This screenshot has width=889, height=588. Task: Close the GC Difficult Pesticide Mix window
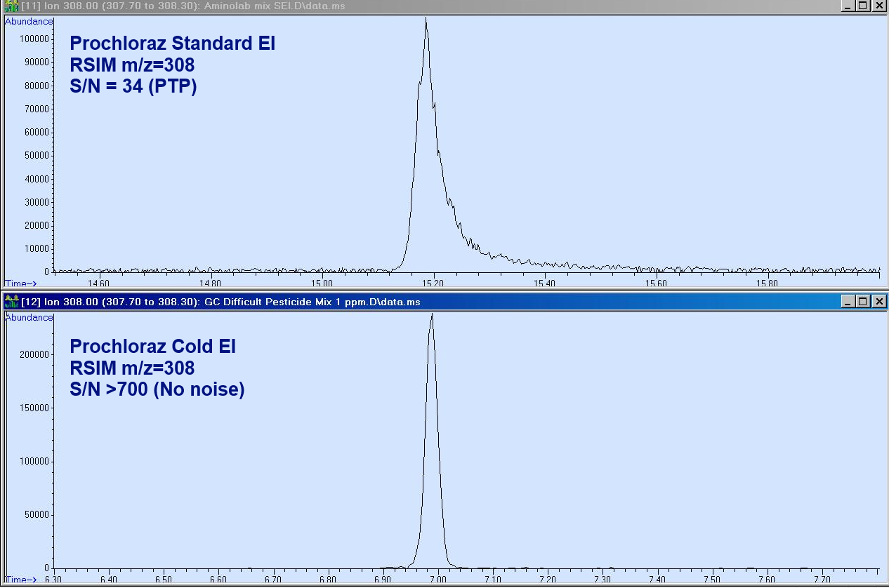(x=878, y=302)
